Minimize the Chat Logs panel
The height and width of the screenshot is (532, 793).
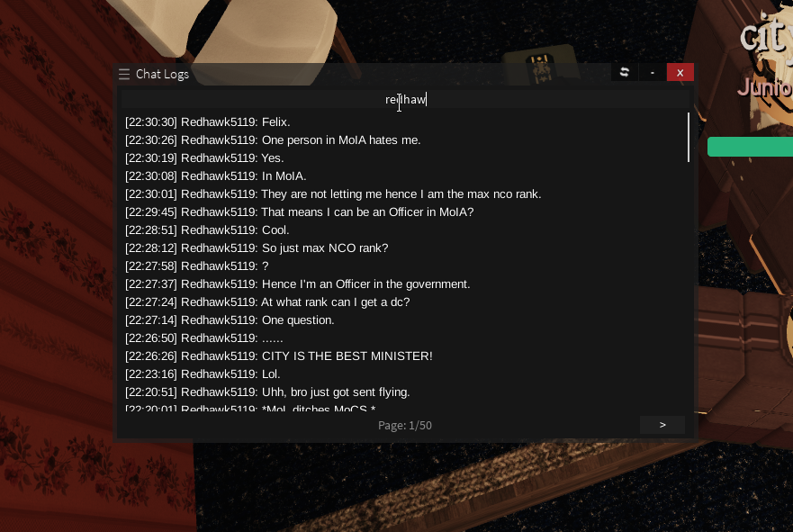pos(653,72)
